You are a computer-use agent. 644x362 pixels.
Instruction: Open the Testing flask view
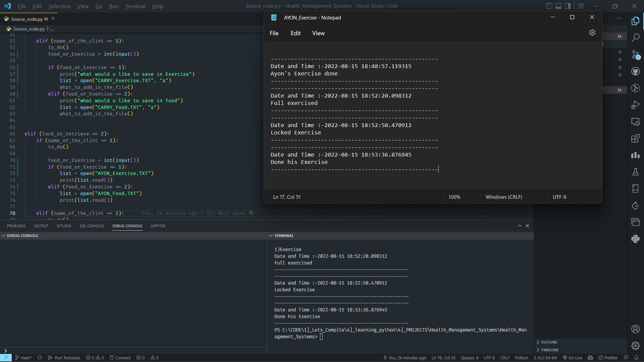pyautogui.click(x=635, y=172)
